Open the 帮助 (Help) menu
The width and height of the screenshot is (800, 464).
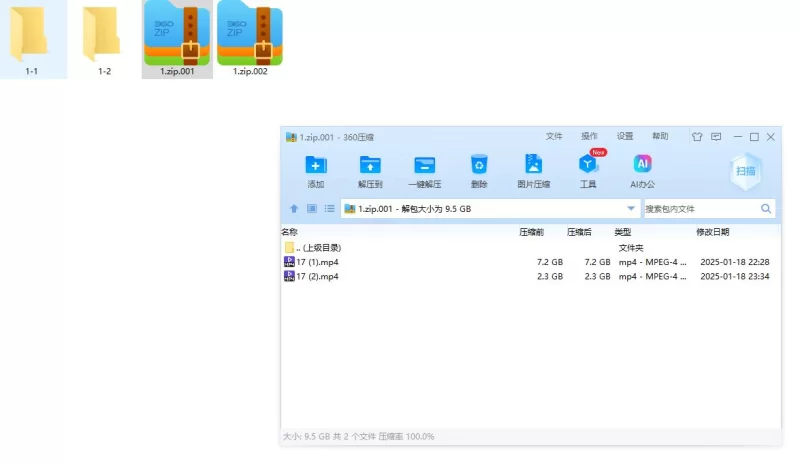(x=660, y=137)
